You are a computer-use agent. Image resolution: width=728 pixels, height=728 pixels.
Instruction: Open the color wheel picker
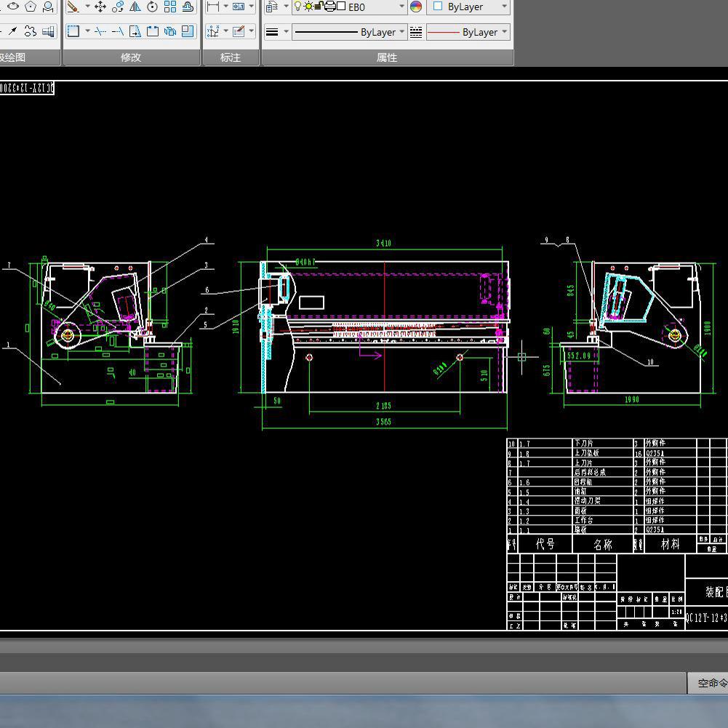416,7
